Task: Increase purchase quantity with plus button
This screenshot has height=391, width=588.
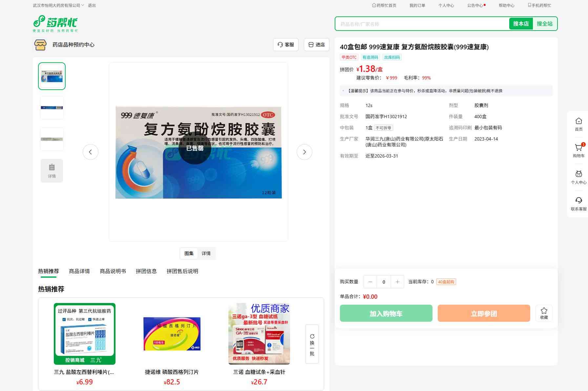Action: (397, 282)
